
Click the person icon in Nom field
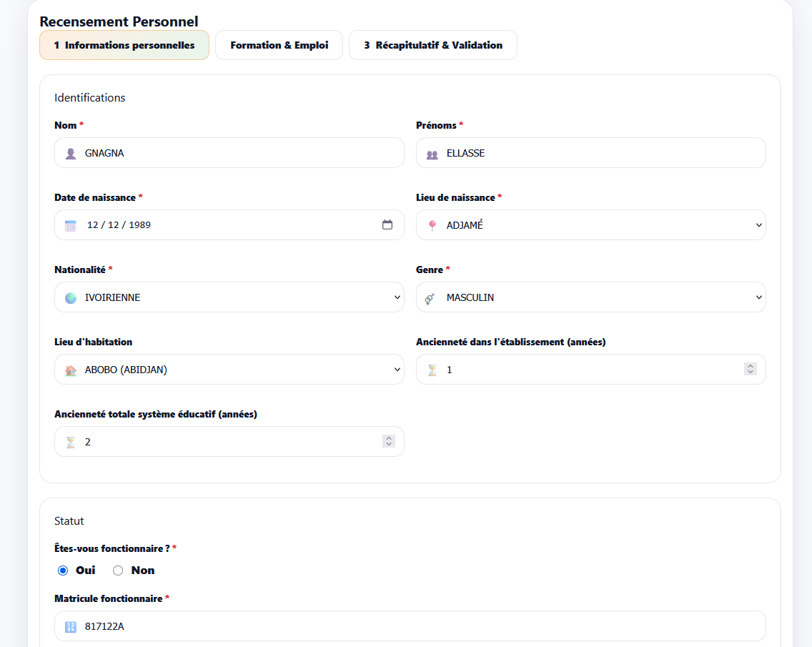[71, 153]
